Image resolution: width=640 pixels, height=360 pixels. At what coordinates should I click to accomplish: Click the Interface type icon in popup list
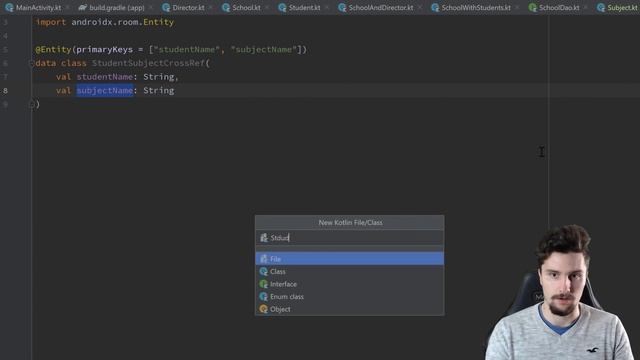pyautogui.click(x=264, y=284)
